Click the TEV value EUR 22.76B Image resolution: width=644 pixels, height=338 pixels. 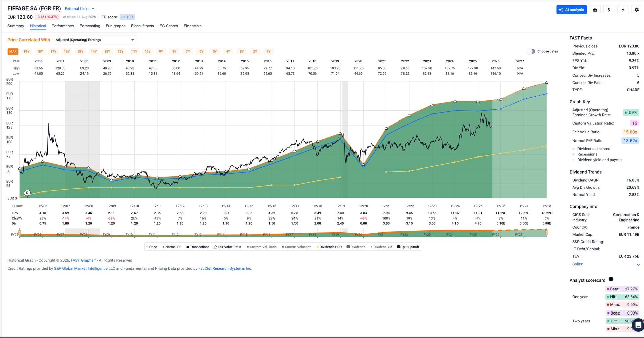tap(629, 256)
